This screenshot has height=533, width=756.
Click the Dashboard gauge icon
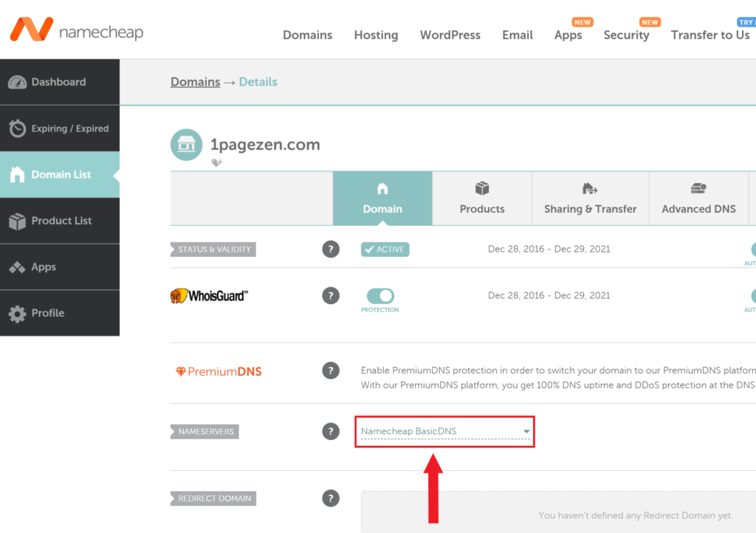click(18, 83)
